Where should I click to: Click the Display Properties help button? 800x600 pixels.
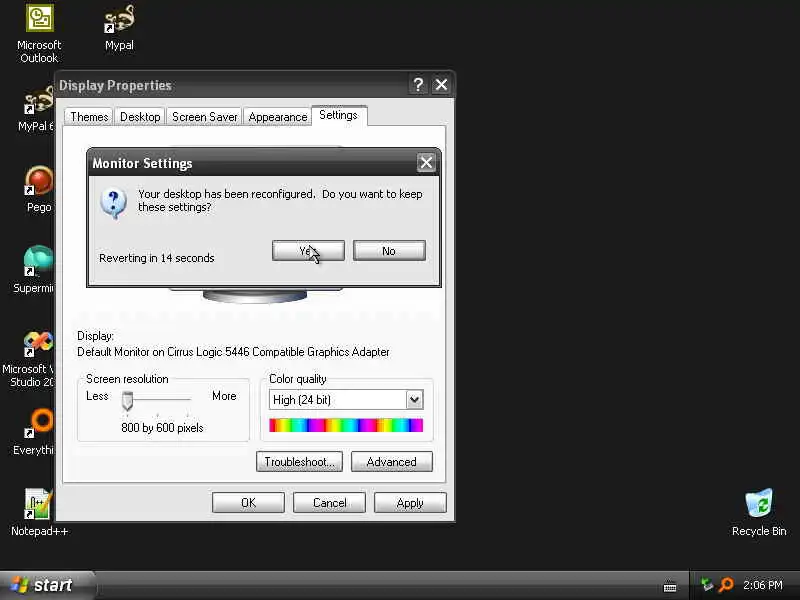(418, 85)
